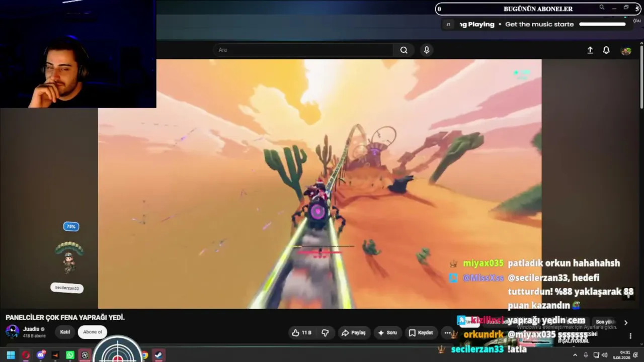Image resolution: width=644 pixels, height=362 pixels.
Task: Open the browser title bar search icon
Action: [602, 8]
